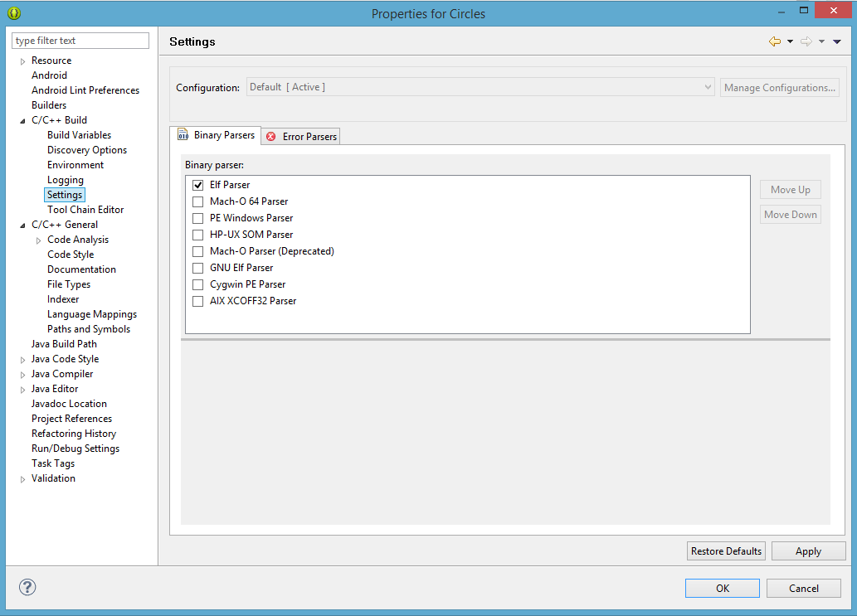Click the forward navigation arrow icon
This screenshot has width=857, height=616.
click(x=806, y=41)
